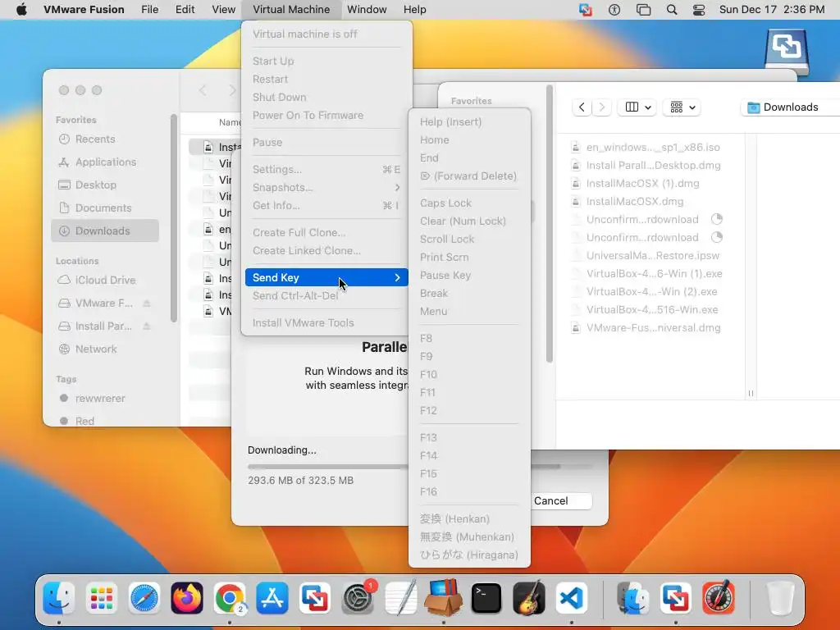
Task: Select Applications in Finder sidebar
Action: coord(105,162)
